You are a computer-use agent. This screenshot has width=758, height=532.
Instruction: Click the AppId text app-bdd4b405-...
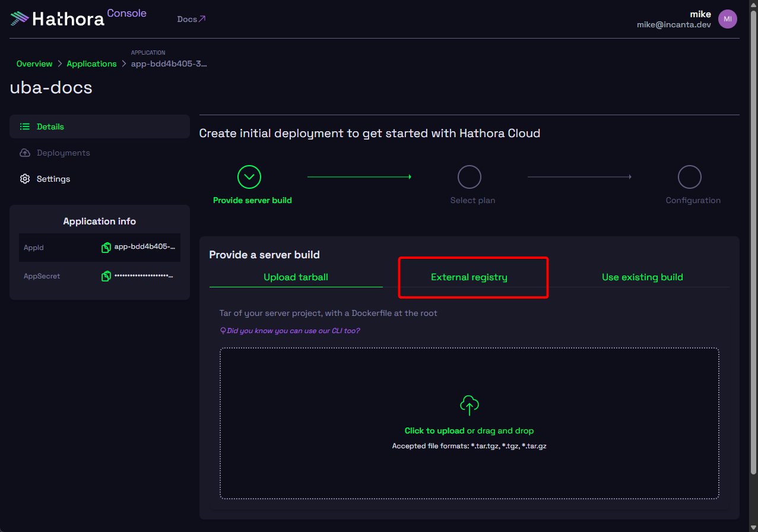click(x=145, y=247)
